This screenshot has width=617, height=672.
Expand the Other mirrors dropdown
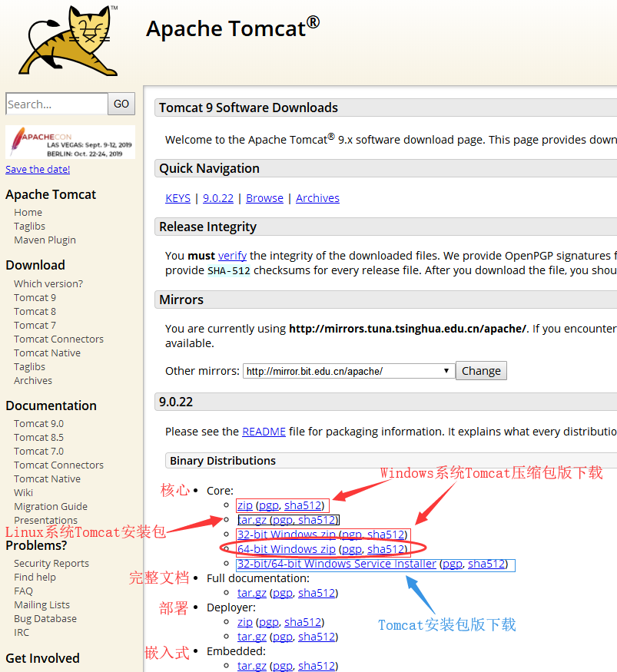(x=349, y=371)
